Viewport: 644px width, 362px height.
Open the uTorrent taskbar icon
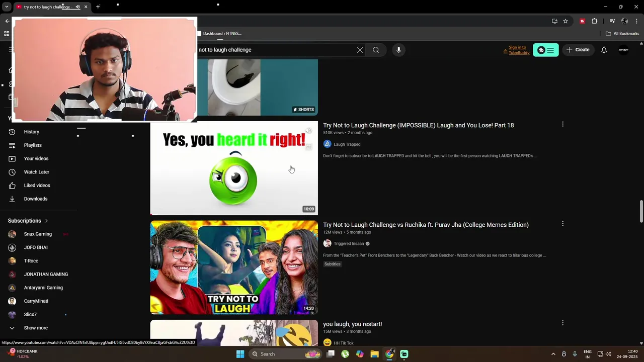[345, 354]
